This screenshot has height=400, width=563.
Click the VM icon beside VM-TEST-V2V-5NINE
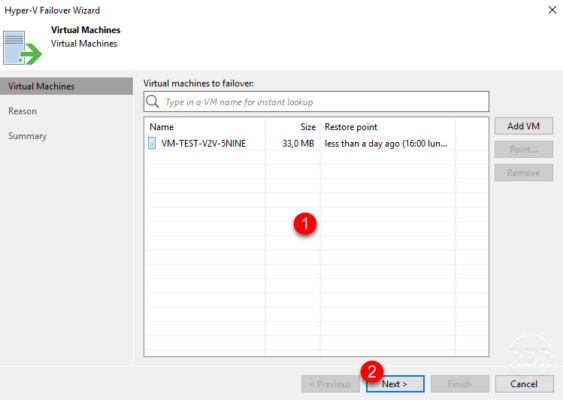(152, 143)
